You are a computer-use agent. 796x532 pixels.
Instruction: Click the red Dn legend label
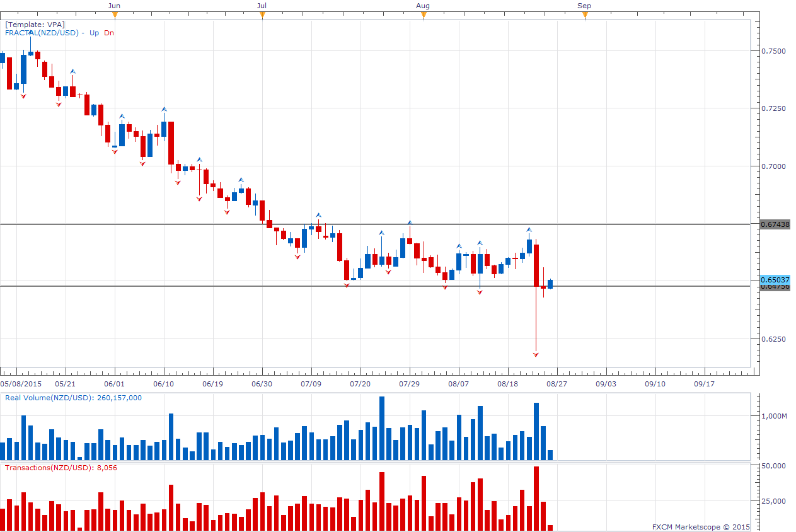(109, 33)
